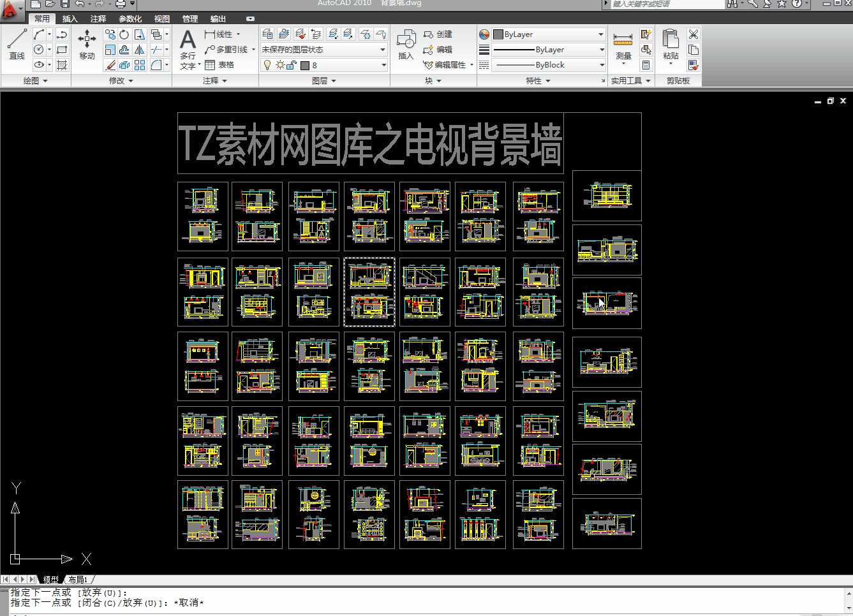The width and height of the screenshot is (853, 616).
Task: Choose the Mirror tool
Action: click(140, 50)
